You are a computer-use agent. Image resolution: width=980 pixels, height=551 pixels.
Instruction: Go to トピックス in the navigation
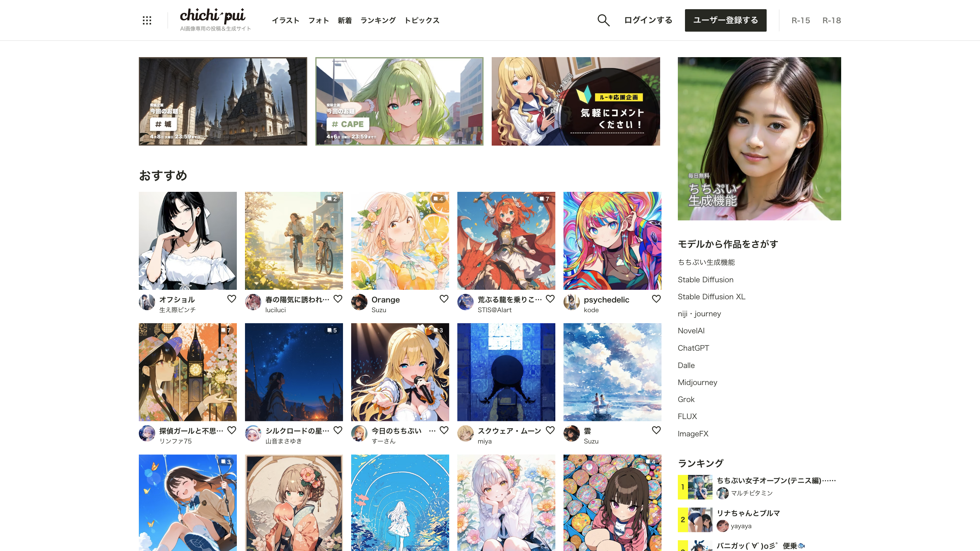[422, 20]
